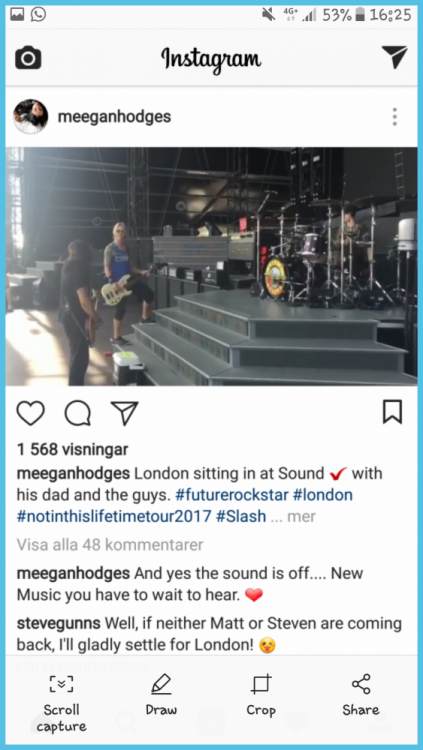Tap the Share screenshot button
Viewport: 423px width, 750px height.
click(x=361, y=695)
